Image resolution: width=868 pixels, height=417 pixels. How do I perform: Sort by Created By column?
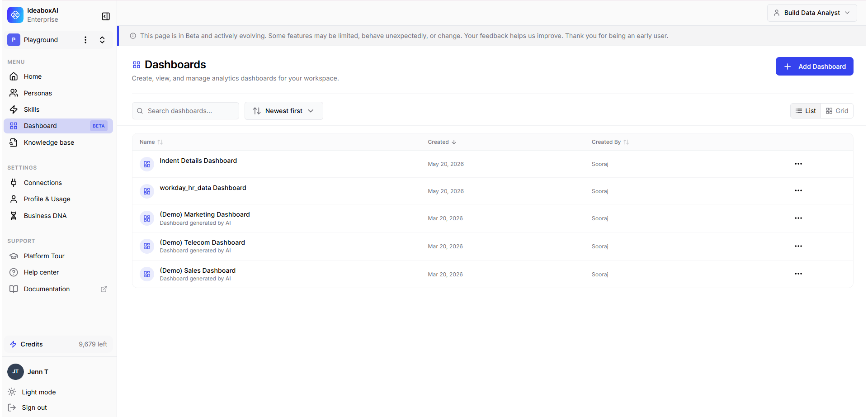[x=610, y=142]
